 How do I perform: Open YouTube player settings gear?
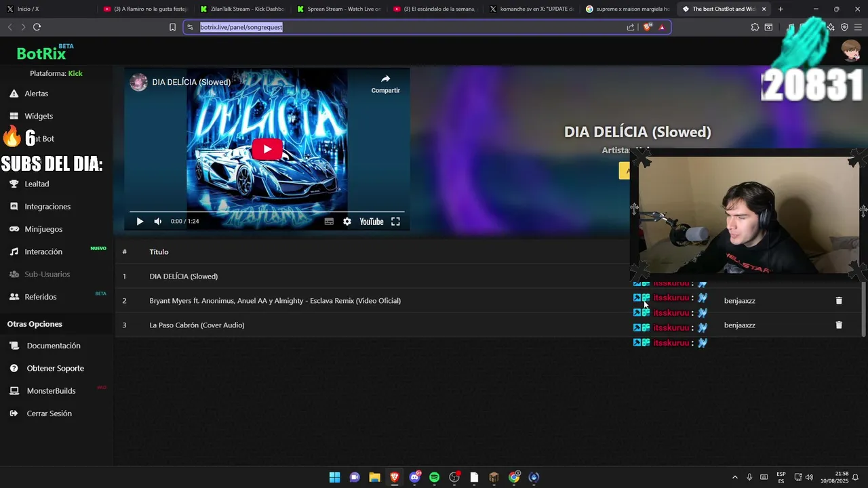[347, 222]
